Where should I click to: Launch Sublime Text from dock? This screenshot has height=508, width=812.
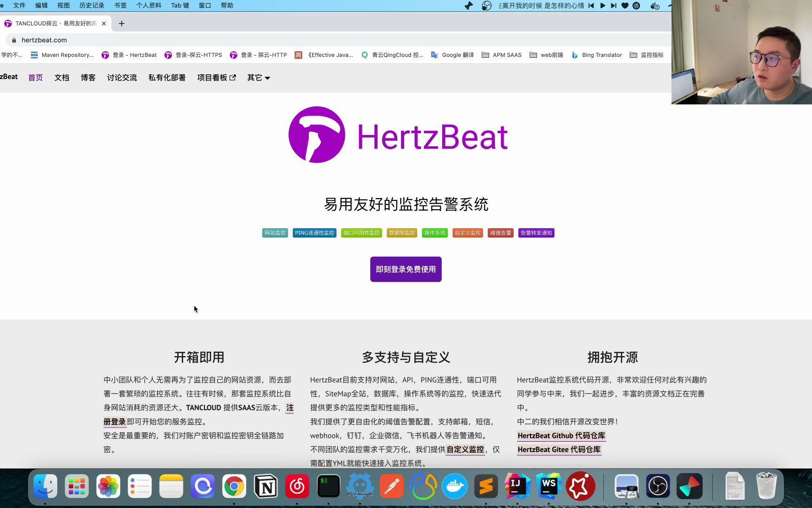point(486,486)
